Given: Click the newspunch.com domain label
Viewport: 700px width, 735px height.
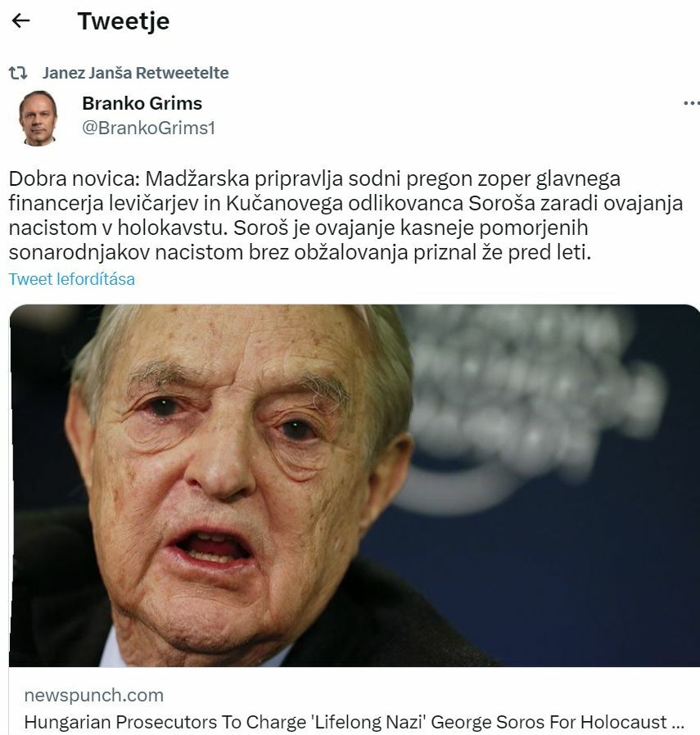Looking at the screenshot, I should tap(94, 695).
